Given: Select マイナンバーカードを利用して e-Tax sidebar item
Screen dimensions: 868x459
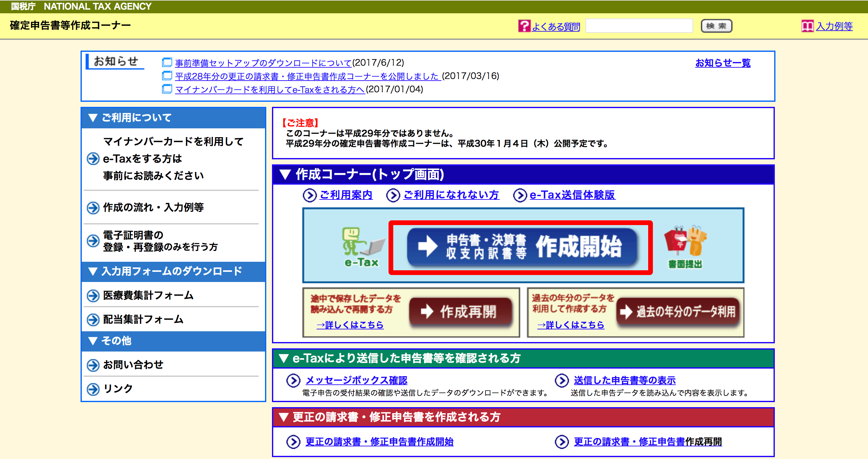Looking at the screenshot, I should coord(173,158).
